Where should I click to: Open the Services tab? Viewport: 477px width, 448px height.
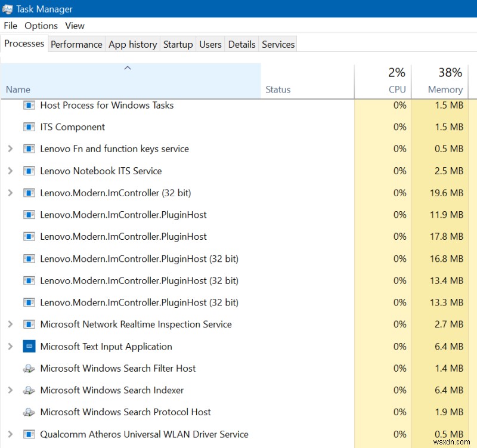click(278, 44)
